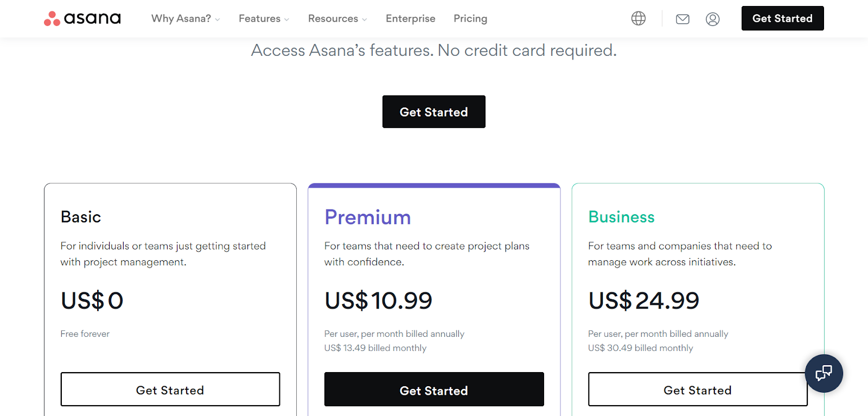Open the user account profile icon
Screen dimensions: 868x416
(x=712, y=19)
